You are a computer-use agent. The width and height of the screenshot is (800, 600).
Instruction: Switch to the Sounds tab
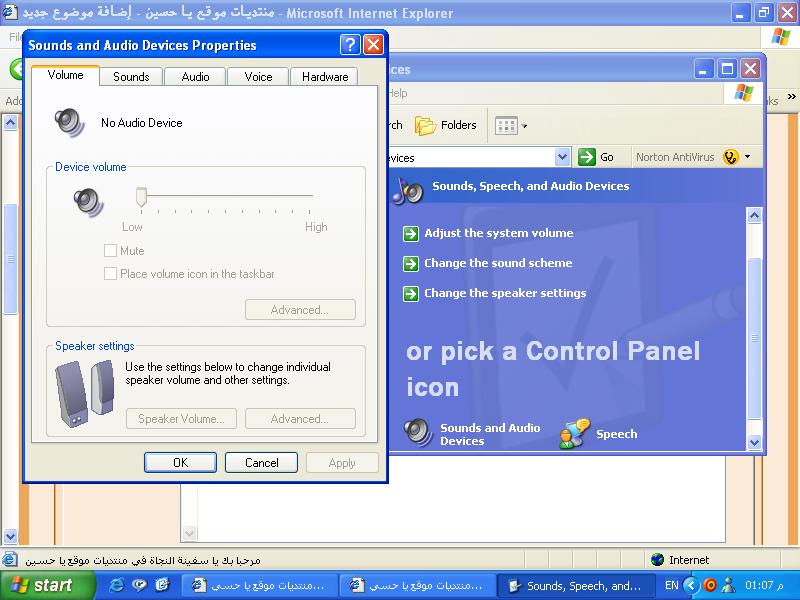(x=131, y=77)
